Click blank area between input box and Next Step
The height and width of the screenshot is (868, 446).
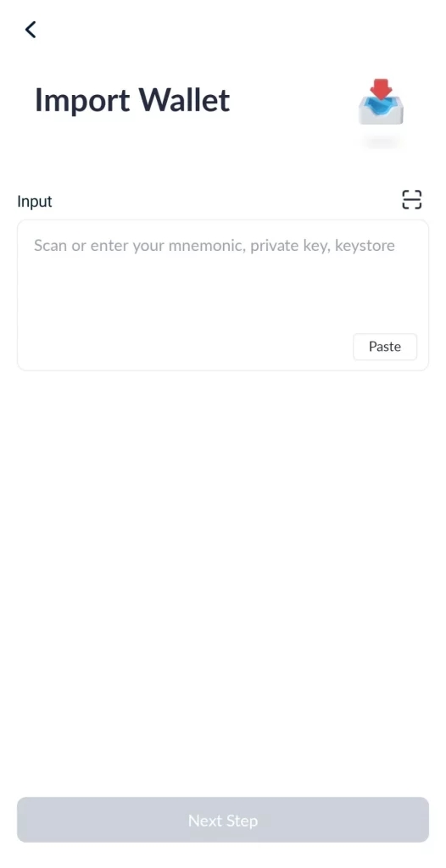click(x=223, y=581)
